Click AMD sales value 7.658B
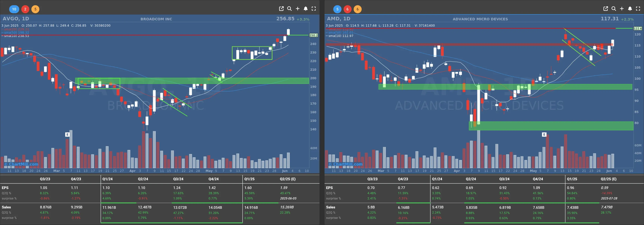 [539, 207]
